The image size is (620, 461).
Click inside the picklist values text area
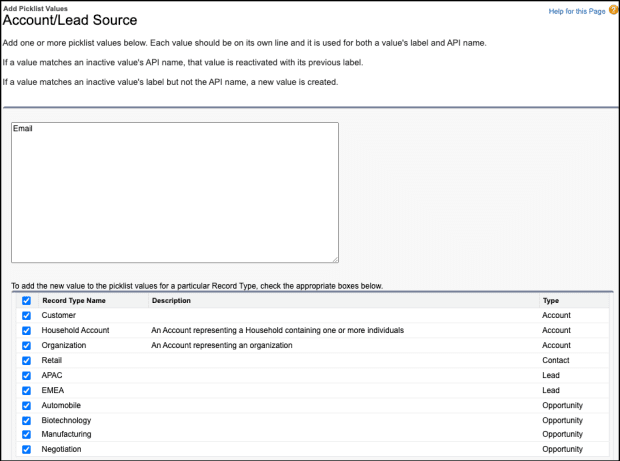175,192
